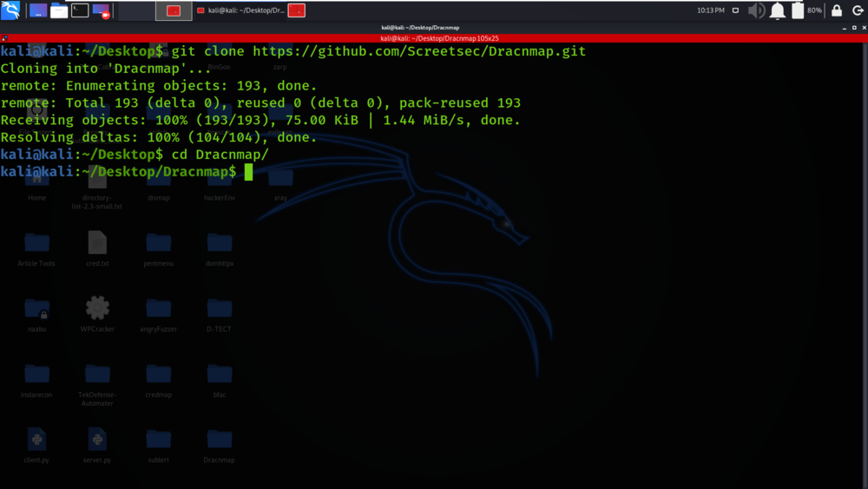Click the "1.44 MiB/s, done." text
Screen dimensions: 868x489
point(451,120)
